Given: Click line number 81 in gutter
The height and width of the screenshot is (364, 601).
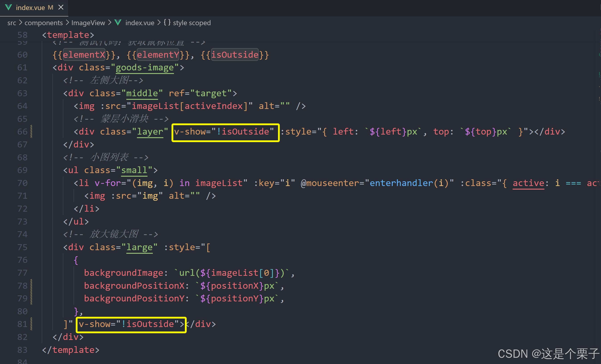Looking at the screenshot, I should (x=22, y=324).
